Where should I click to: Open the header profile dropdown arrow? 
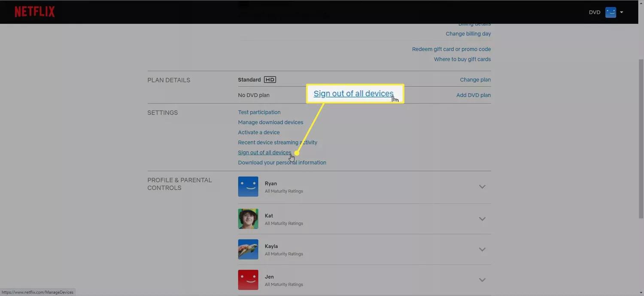point(621,12)
